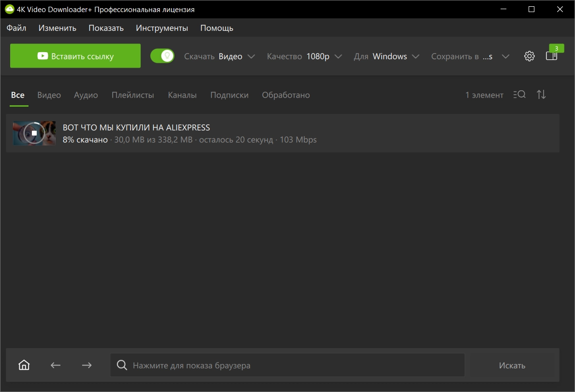Open settings via the gear icon
575x392 pixels.
[529, 56]
